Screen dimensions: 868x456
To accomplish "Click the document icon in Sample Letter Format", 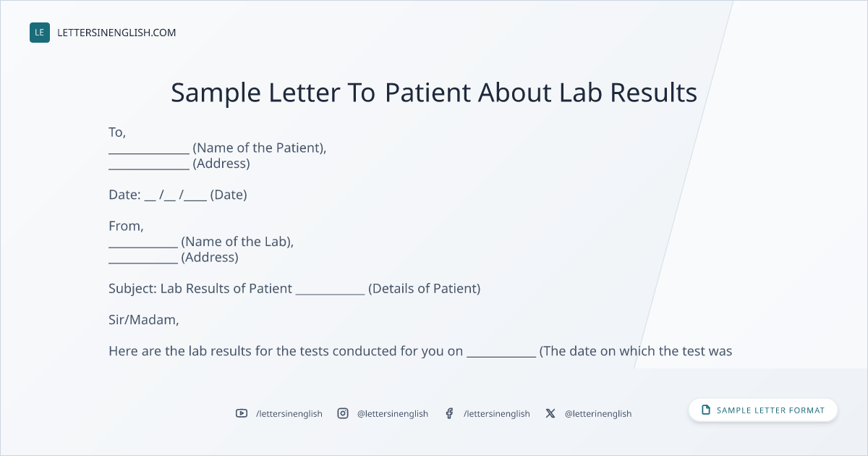I will click(706, 410).
